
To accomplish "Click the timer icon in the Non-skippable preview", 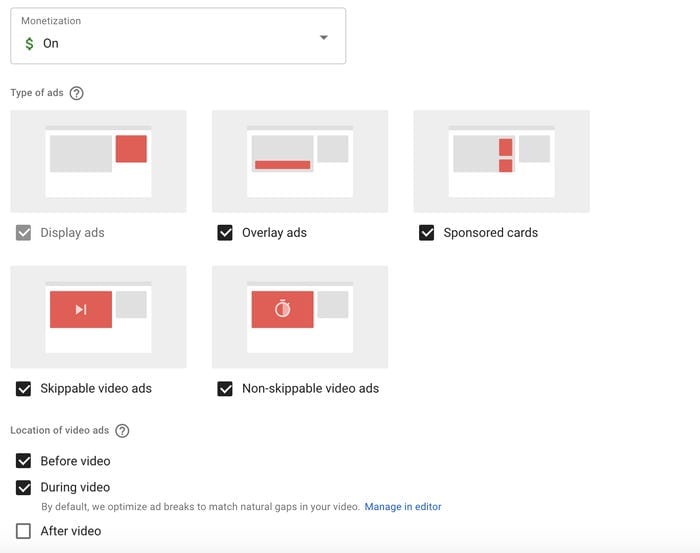I will click(x=283, y=309).
